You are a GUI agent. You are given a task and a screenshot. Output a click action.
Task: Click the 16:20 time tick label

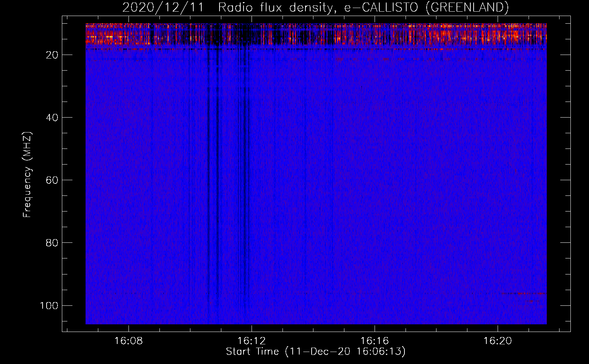click(498, 341)
